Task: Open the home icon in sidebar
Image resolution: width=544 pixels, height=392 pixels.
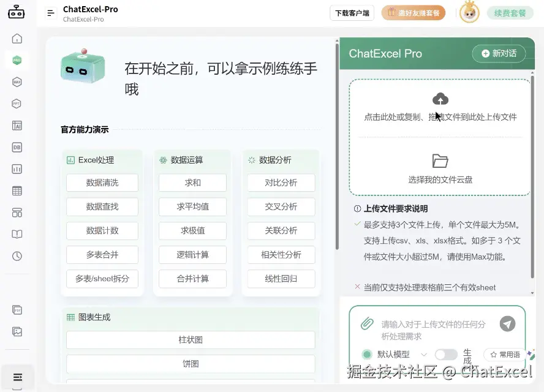Action: [17, 39]
